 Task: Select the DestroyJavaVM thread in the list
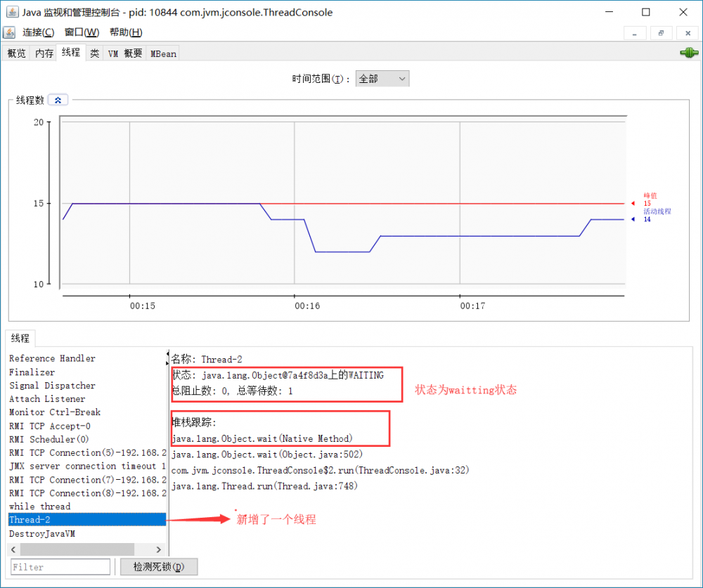[x=42, y=533]
